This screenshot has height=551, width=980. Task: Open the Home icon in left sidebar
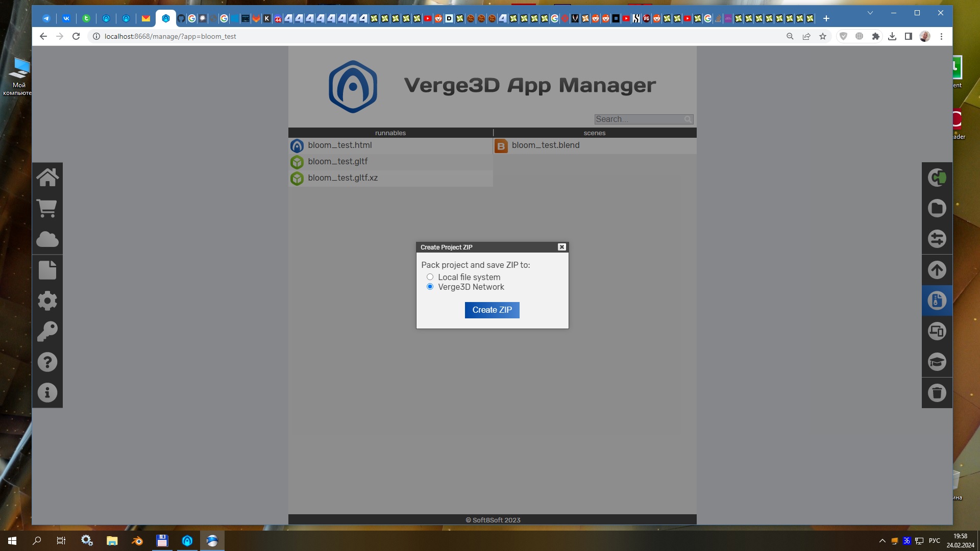point(47,178)
